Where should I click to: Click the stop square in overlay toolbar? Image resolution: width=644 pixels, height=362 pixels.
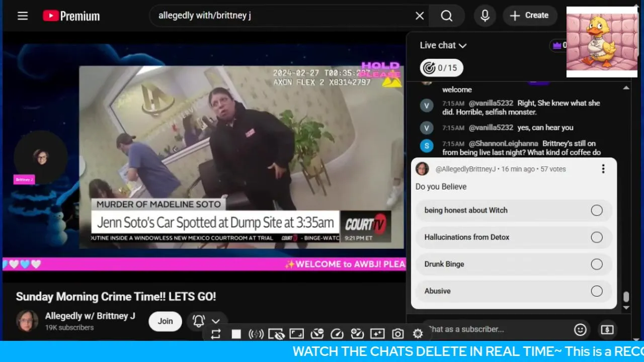236,334
